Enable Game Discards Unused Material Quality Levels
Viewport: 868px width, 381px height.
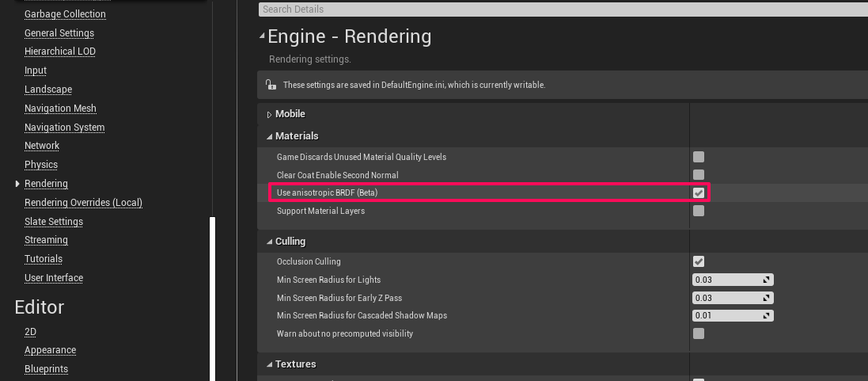[699, 157]
